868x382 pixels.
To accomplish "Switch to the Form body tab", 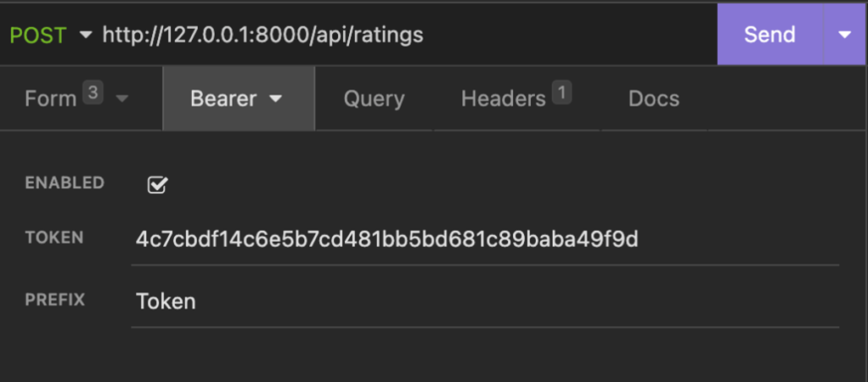I will click(50, 98).
